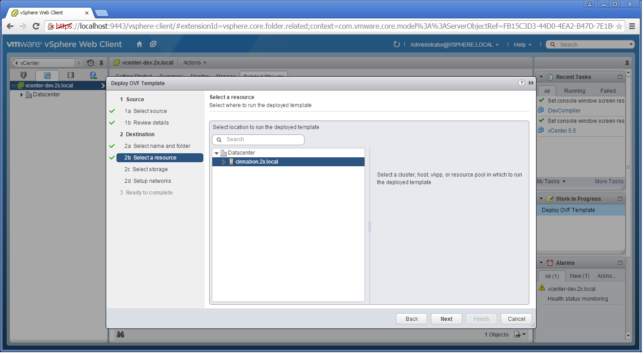This screenshot has width=644, height=354.
Task: Maximize the Recent Tasks panel
Action: (x=620, y=77)
